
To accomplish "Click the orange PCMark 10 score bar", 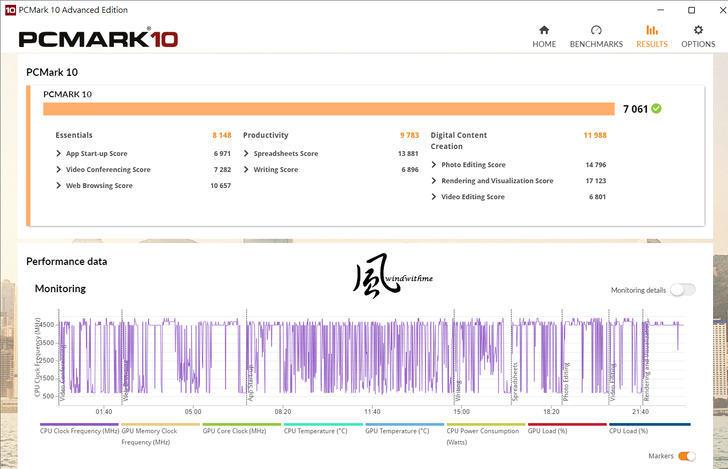I will click(x=329, y=109).
